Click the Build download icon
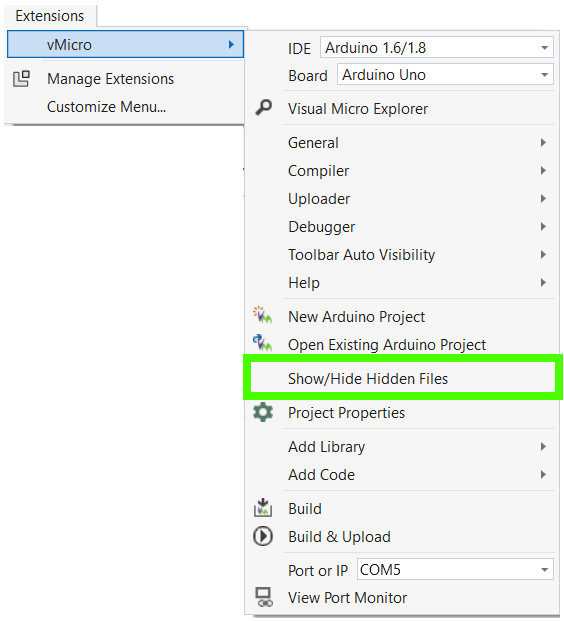This screenshot has height=621, width=564. pos(263,508)
